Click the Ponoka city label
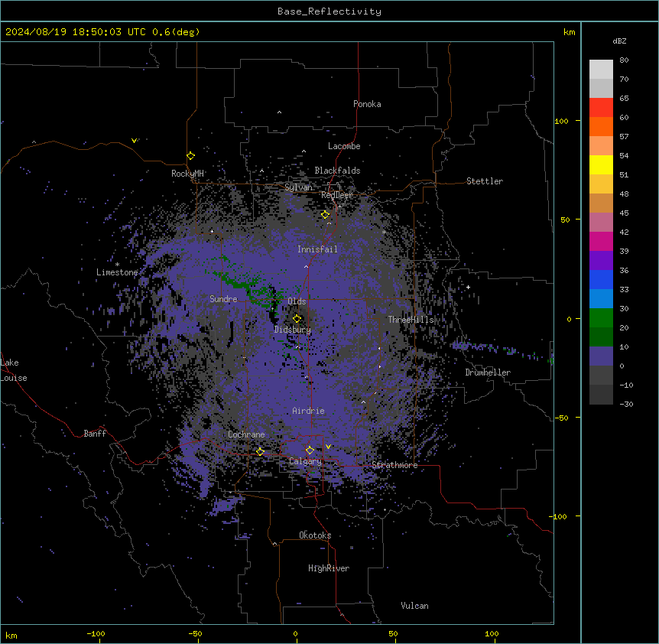659x644 pixels. tap(367, 104)
